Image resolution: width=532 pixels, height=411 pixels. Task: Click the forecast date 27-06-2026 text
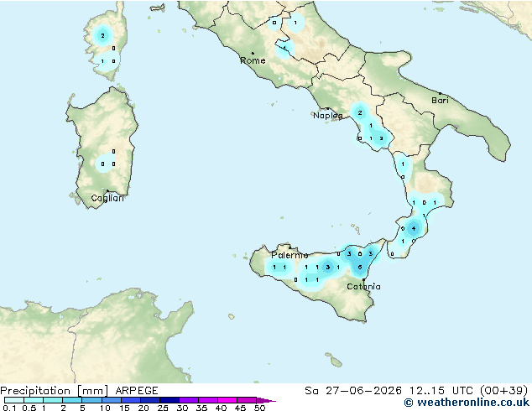[363, 391]
